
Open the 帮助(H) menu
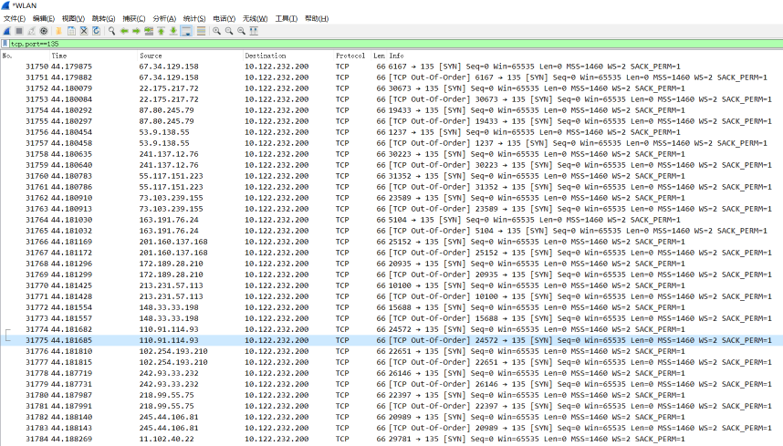click(317, 18)
